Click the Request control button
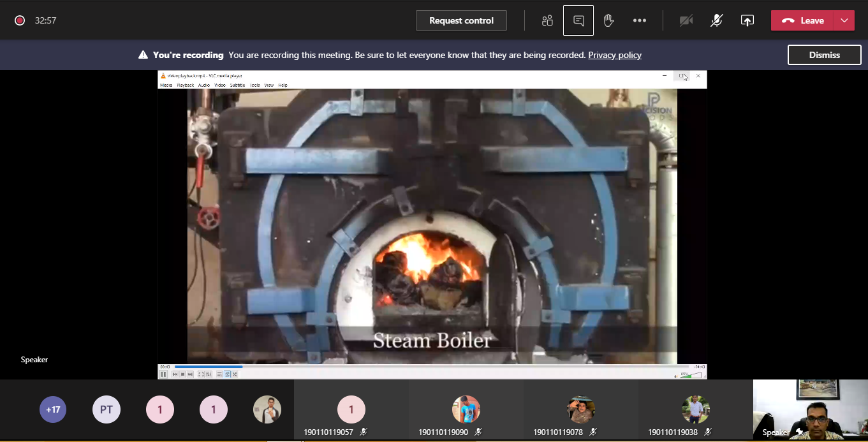Screen dimensions: 868x442 point(461,20)
